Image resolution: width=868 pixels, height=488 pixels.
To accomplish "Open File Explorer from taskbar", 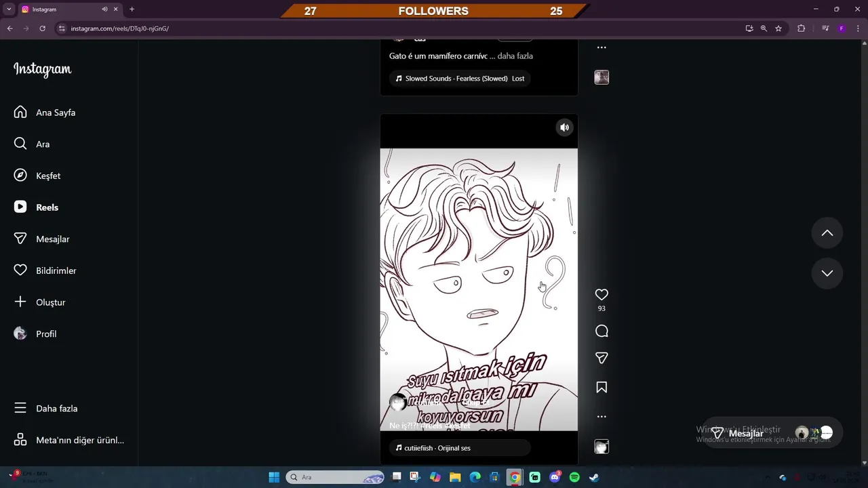I will [x=455, y=477].
